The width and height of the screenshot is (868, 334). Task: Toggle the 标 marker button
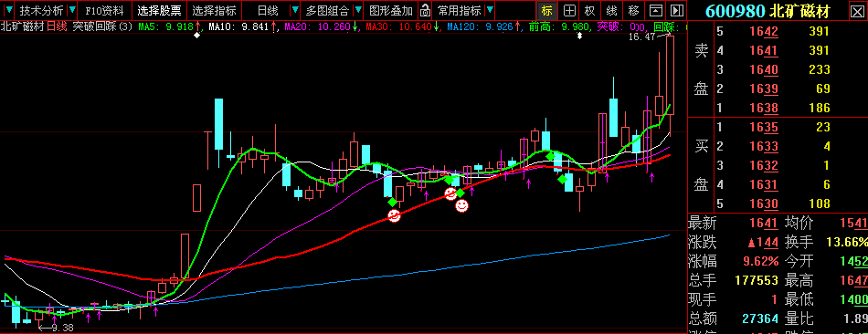coord(547,10)
